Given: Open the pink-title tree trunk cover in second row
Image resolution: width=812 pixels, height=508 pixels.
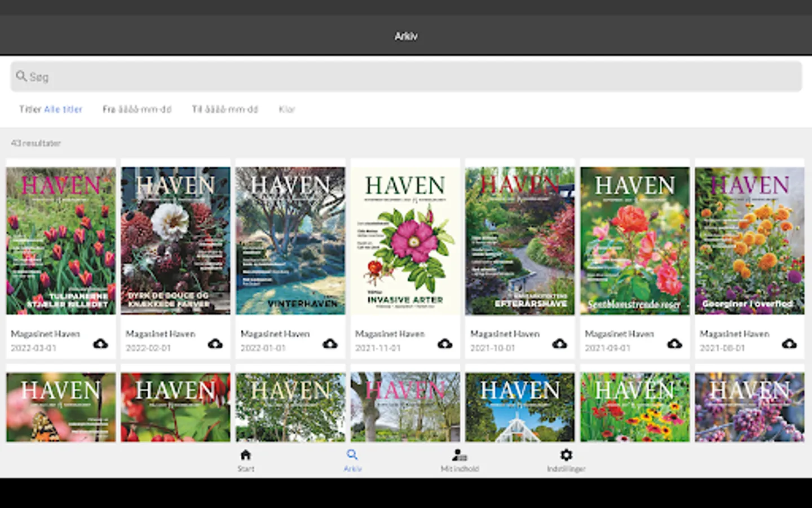Looking at the screenshot, I should (405, 407).
